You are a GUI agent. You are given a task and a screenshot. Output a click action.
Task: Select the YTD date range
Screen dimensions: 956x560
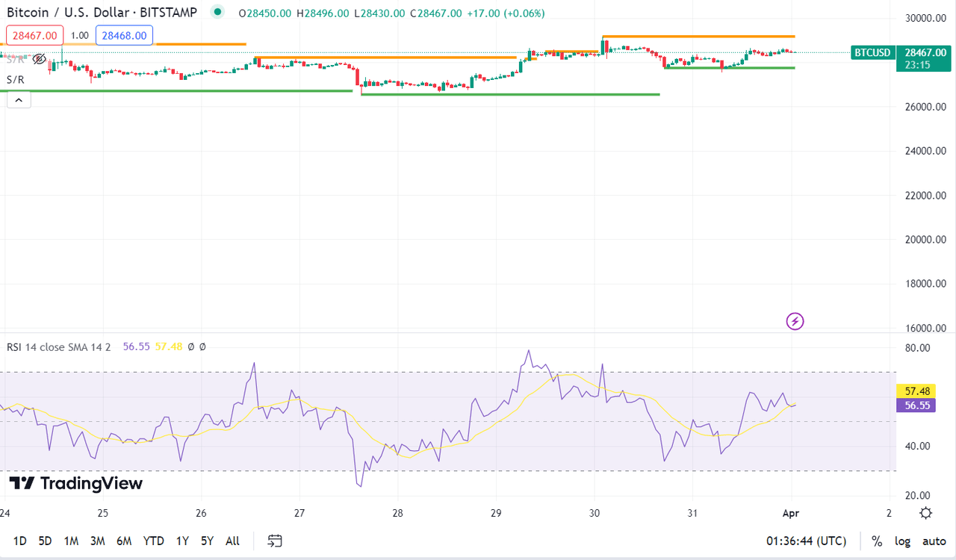coord(154,541)
